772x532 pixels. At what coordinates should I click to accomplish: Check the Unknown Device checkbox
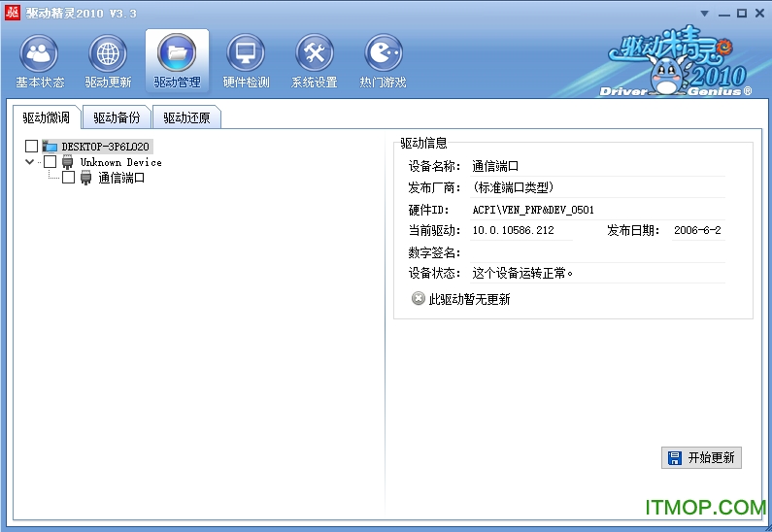(x=50, y=162)
